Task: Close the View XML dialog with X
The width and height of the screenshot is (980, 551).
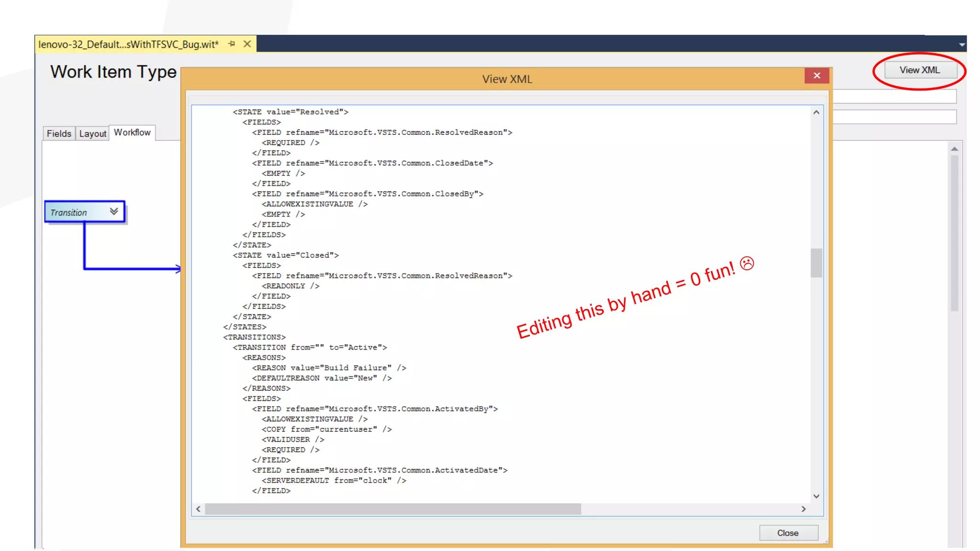Action: tap(817, 76)
